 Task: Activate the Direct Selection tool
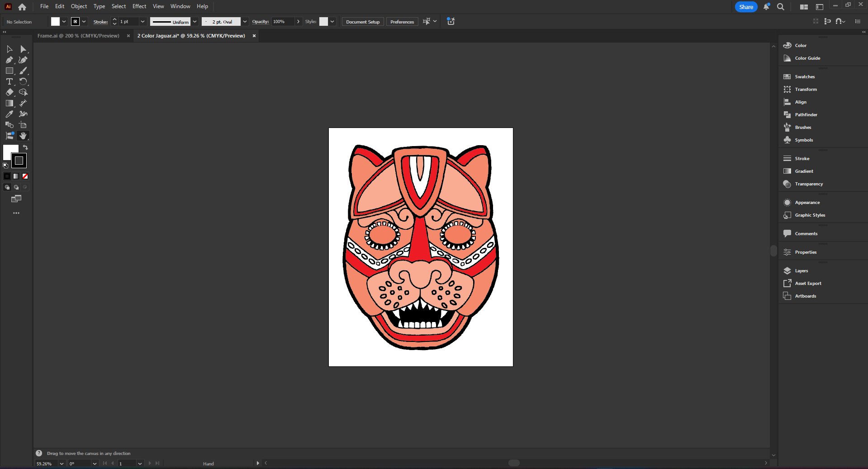click(x=23, y=49)
